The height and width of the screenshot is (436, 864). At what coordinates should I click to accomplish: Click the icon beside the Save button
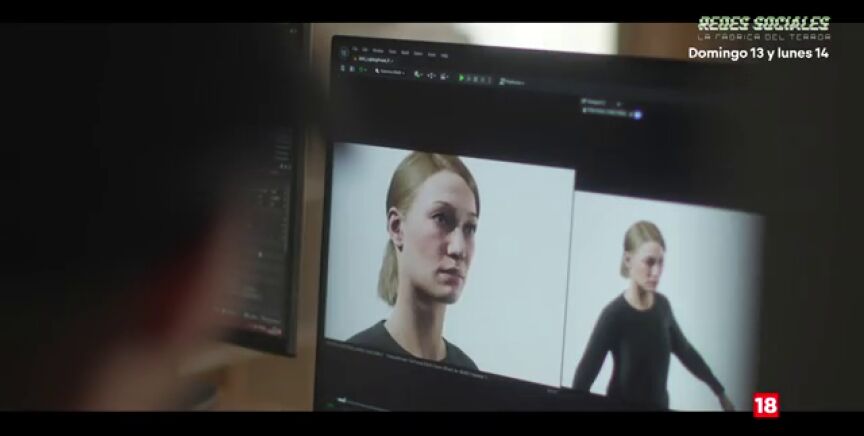[352, 69]
